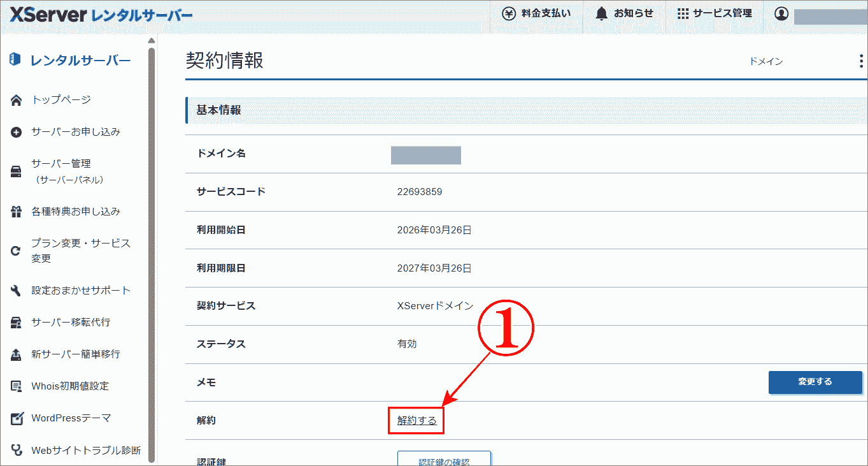The image size is (868, 466).
Task: Click the 契約情報 page title
Action: click(x=225, y=61)
